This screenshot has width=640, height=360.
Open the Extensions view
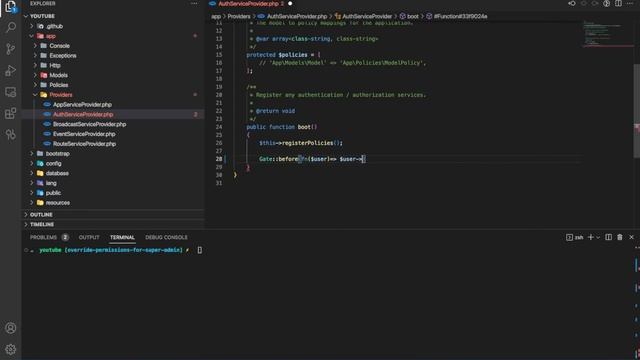[11, 113]
